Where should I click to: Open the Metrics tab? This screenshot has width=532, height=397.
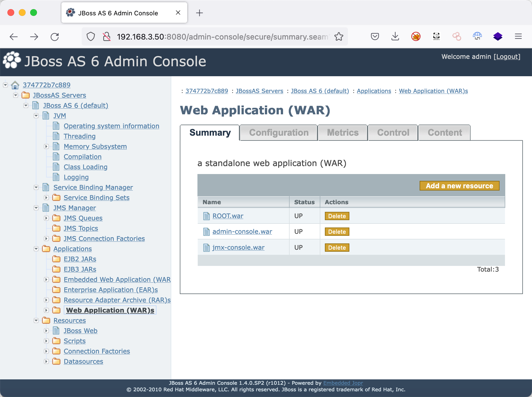pyautogui.click(x=343, y=133)
